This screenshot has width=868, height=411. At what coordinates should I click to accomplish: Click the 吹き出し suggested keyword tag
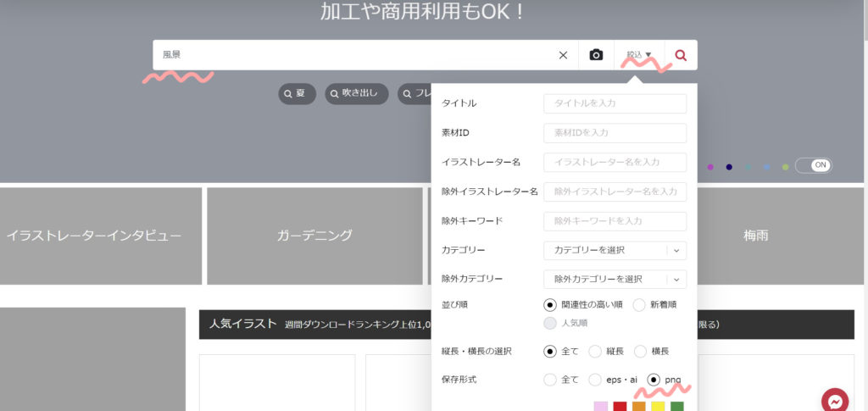[357, 93]
